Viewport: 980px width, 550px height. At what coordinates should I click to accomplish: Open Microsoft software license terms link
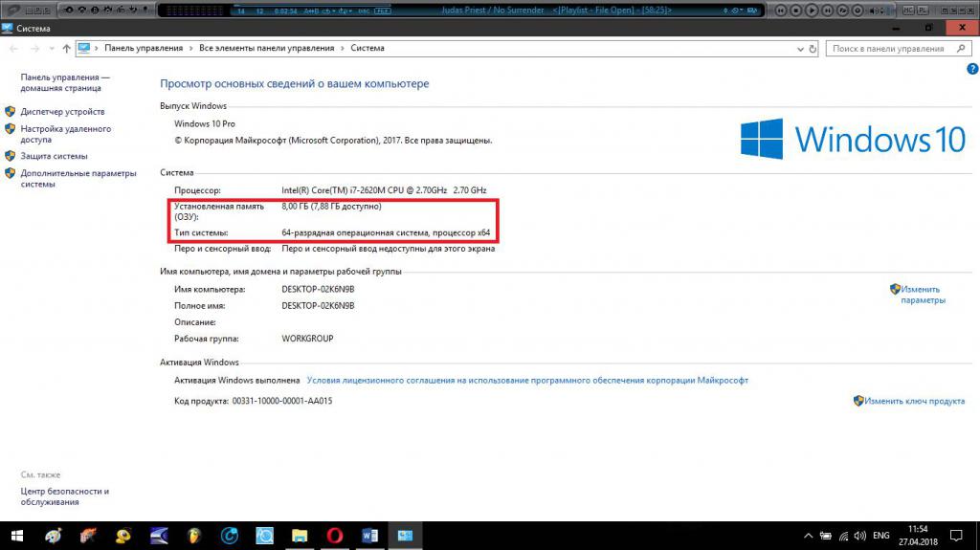coord(527,380)
